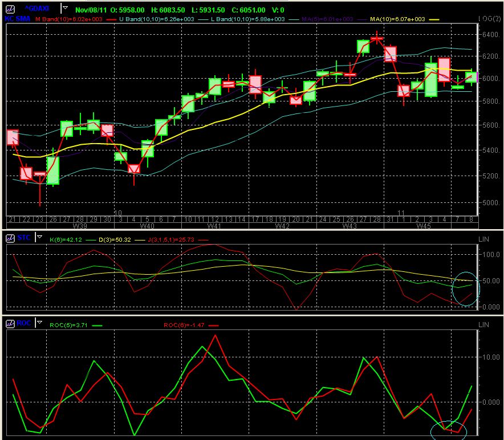Open the dropdown arrow next to ^GDAXI
The height and width of the screenshot is (440, 504).
pos(65,8)
